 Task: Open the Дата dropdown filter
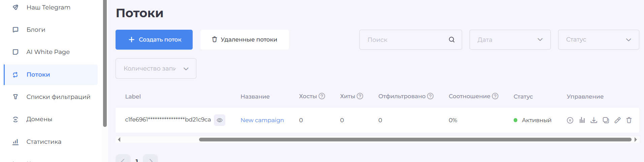coord(510,40)
